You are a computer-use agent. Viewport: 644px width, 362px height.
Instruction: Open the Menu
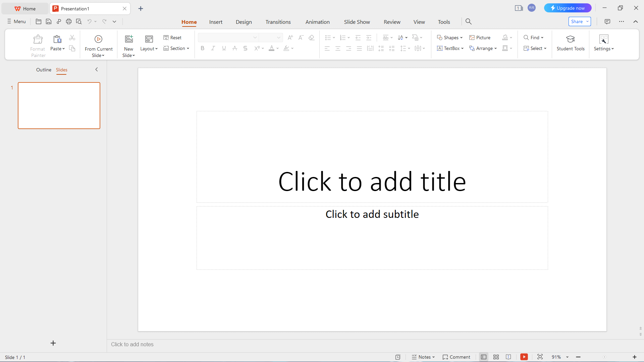16,21
